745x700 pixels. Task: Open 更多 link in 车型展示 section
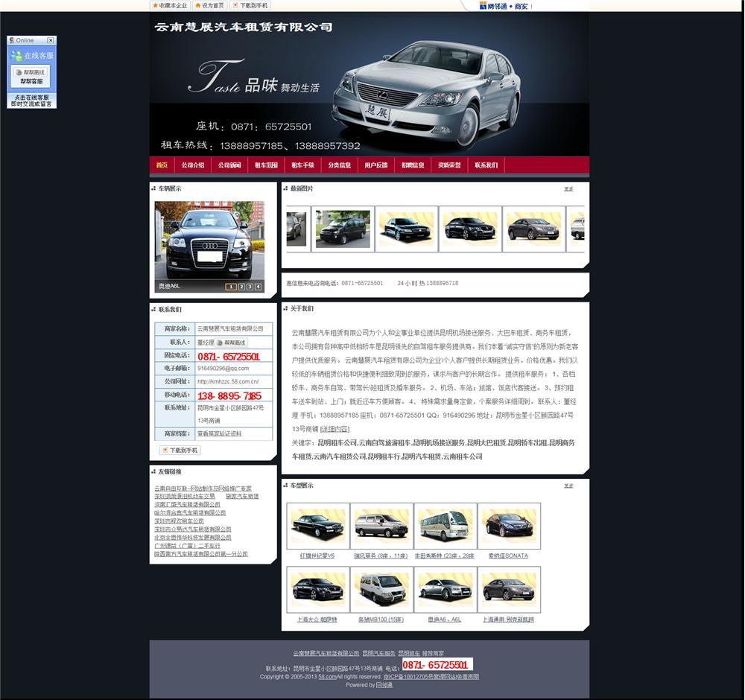point(568,486)
